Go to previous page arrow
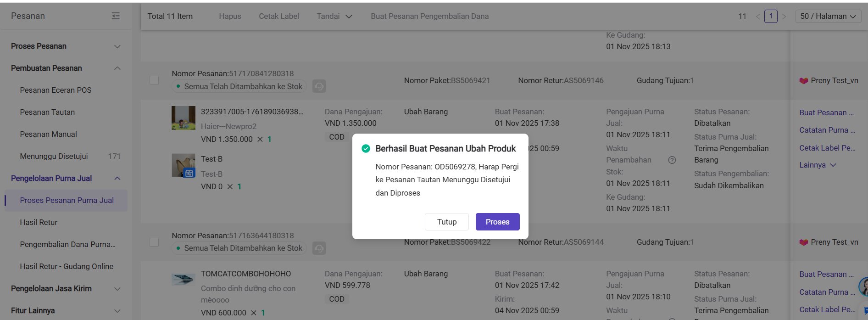The height and width of the screenshot is (320, 868). pyautogui.click(x=758, y=17)
